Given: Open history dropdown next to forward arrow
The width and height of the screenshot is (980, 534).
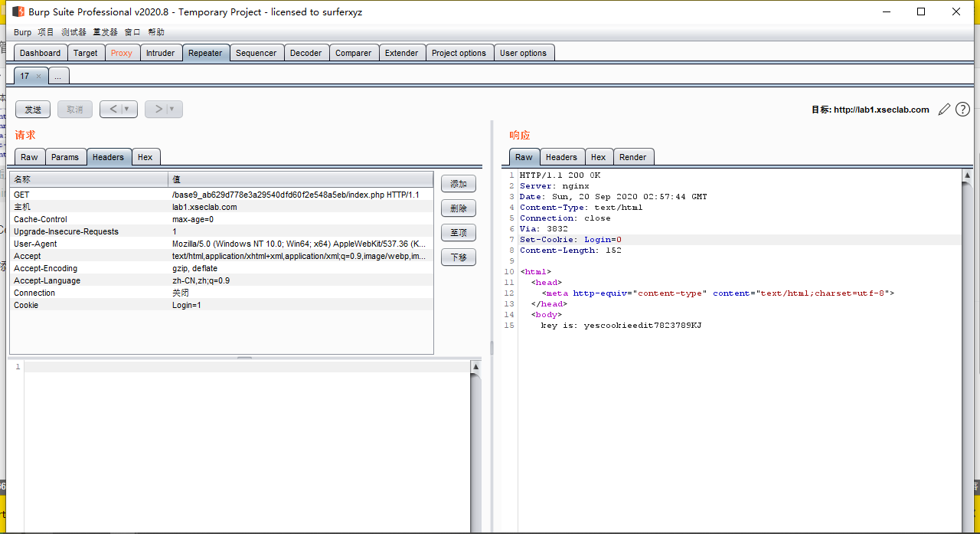Looking at the screenshot, I should coord(172,110).
